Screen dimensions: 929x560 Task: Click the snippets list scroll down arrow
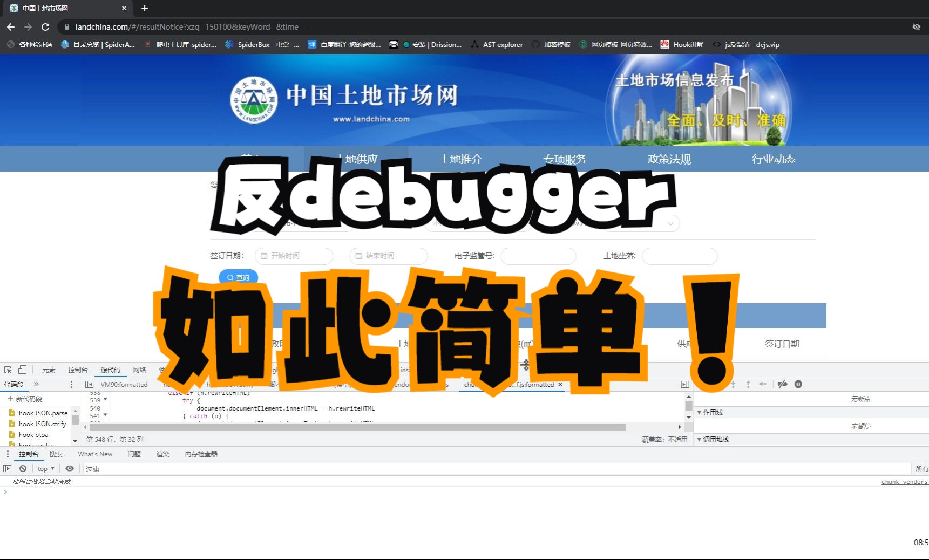point(75,441)
